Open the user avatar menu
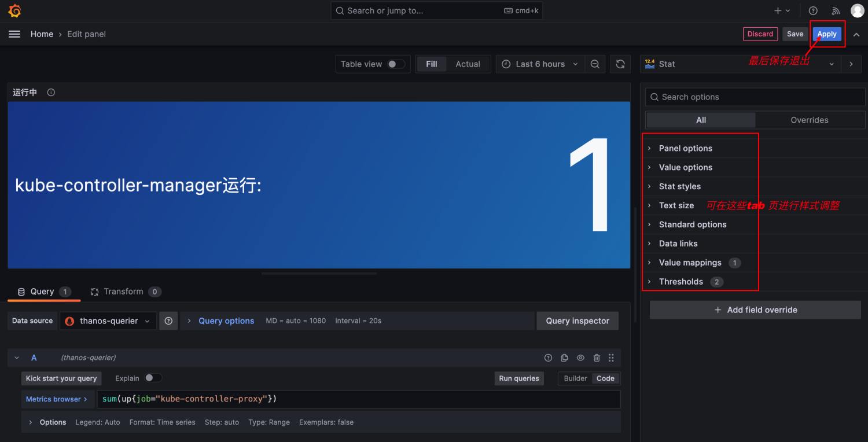The image size is (868, 442). (857, 10)
